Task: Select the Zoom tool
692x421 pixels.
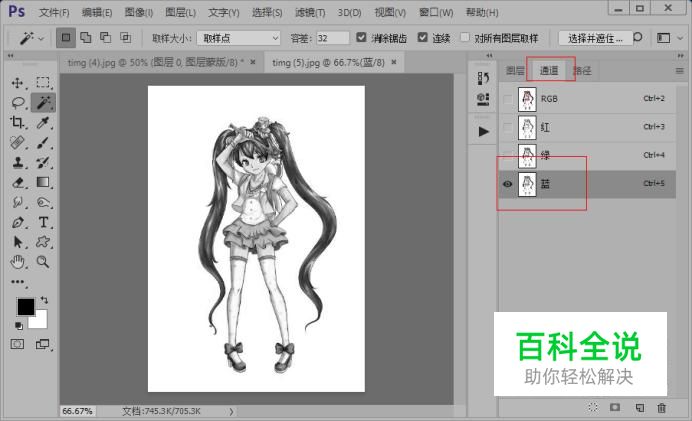Action: 43,262
